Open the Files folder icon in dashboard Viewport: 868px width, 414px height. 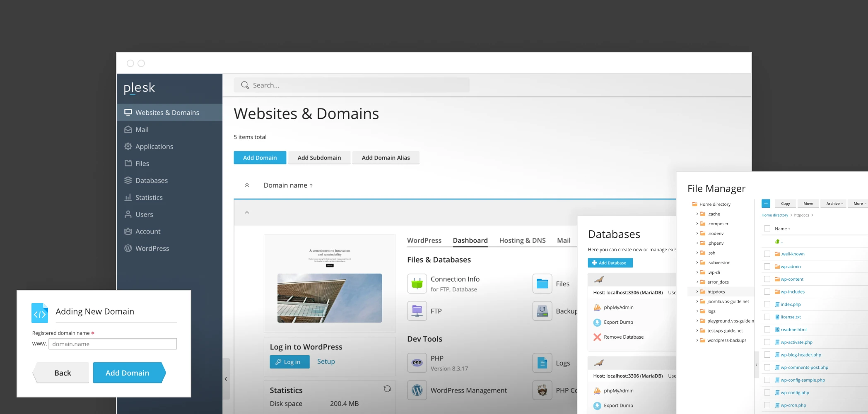pyautogui.click(x=542, y=284)
